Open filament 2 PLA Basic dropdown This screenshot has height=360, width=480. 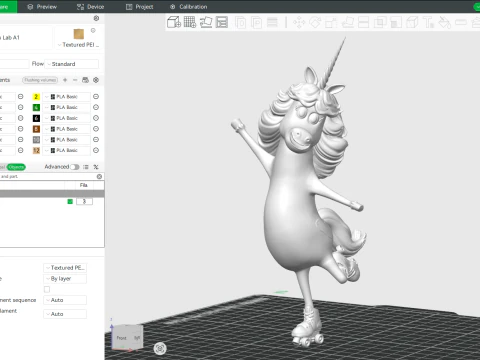[67, 97]
